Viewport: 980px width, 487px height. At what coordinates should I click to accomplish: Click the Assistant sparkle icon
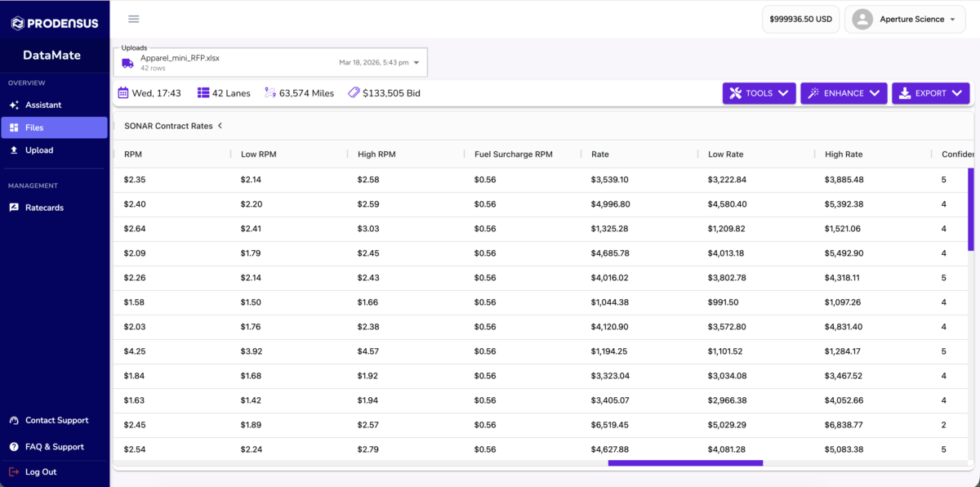point(14,105)
